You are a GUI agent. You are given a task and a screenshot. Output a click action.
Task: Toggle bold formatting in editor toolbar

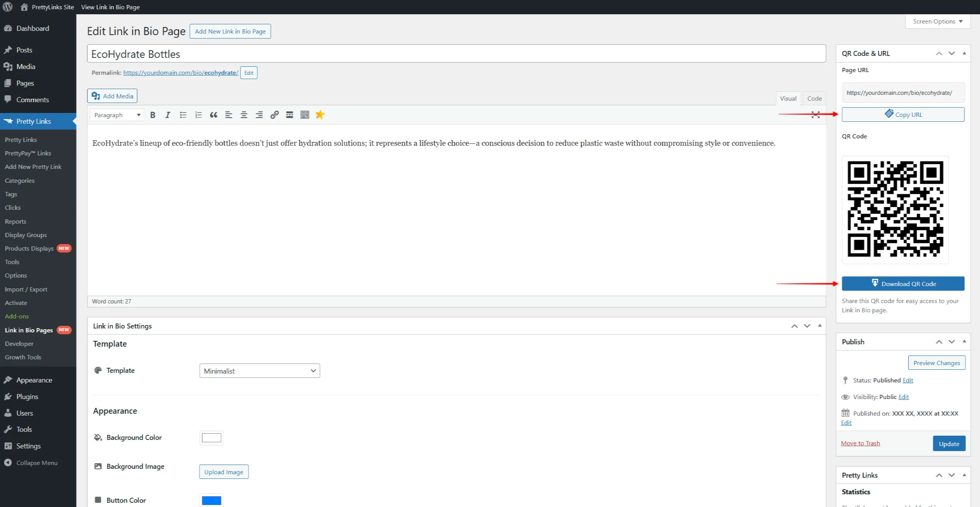[153, 115]
